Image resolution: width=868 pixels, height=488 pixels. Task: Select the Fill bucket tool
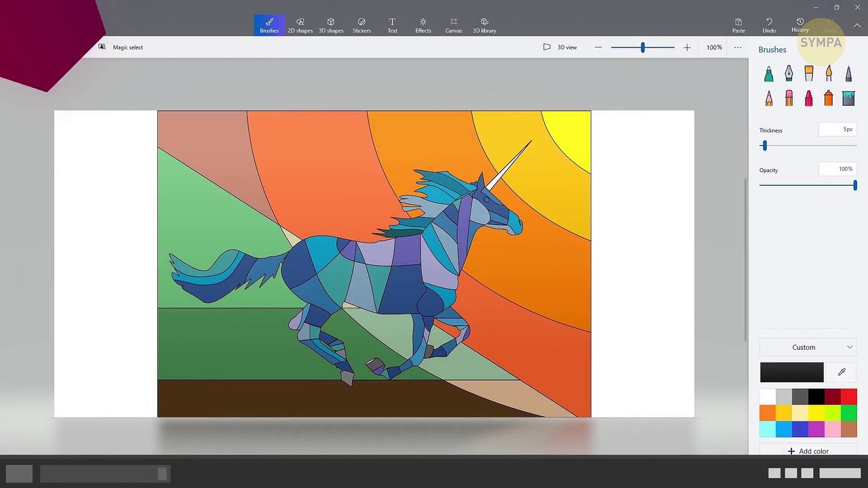[848, 99]
